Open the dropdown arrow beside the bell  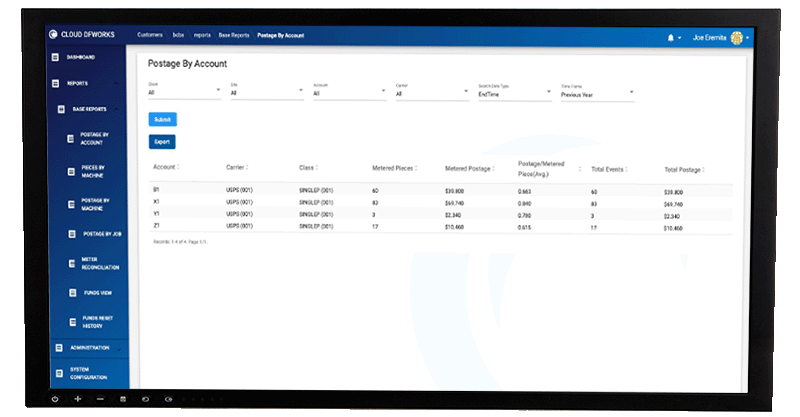click(680, 38)
